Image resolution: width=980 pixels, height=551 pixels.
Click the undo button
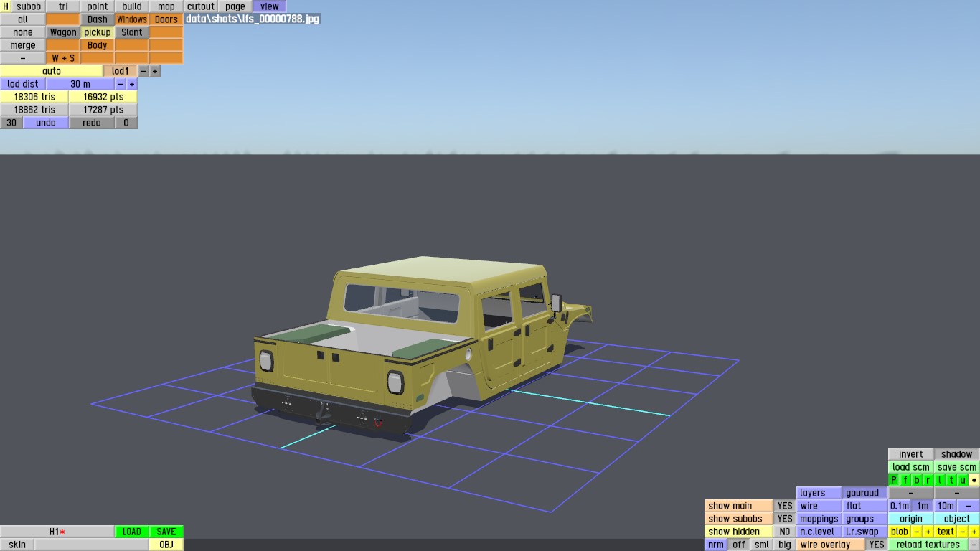(x=46, y=123)
